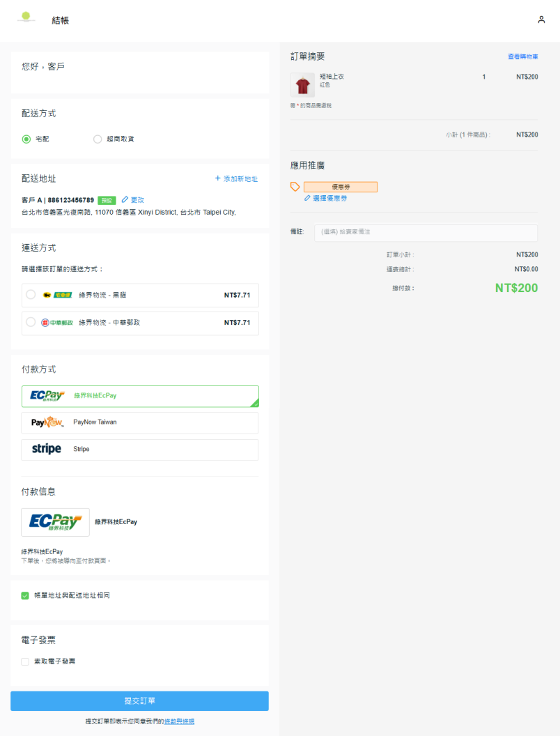The image size is (560, 736).
Task: Select the 宅配 delivery radio button
Action: (26, 139)
